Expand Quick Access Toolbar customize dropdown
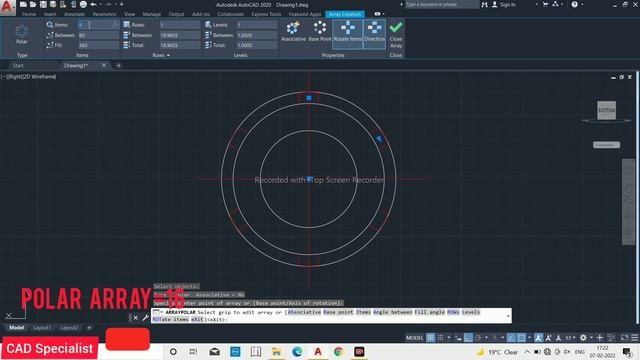The height and width of the screenshot is (360, 640). 122,4
